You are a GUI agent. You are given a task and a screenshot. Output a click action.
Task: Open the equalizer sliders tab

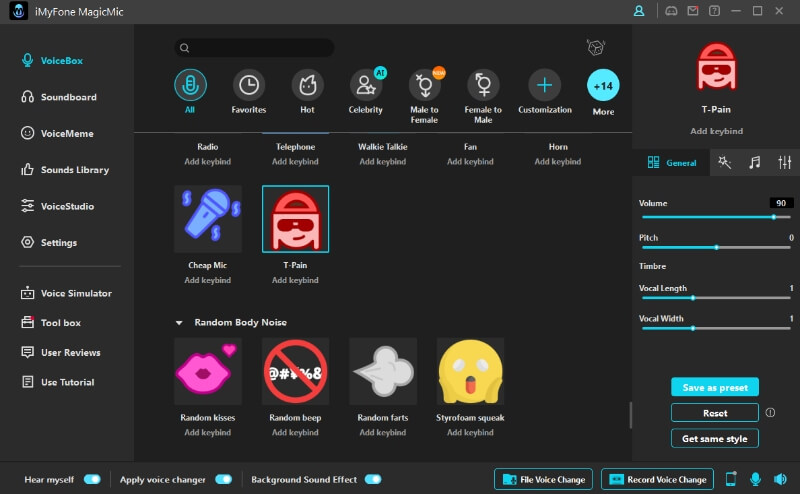(784, 163)
